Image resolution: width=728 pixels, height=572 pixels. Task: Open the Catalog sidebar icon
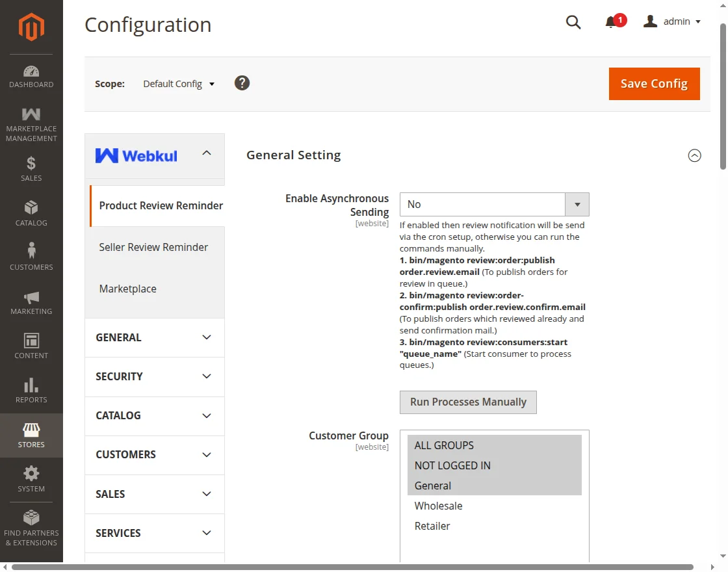click(x=31, y=213)
